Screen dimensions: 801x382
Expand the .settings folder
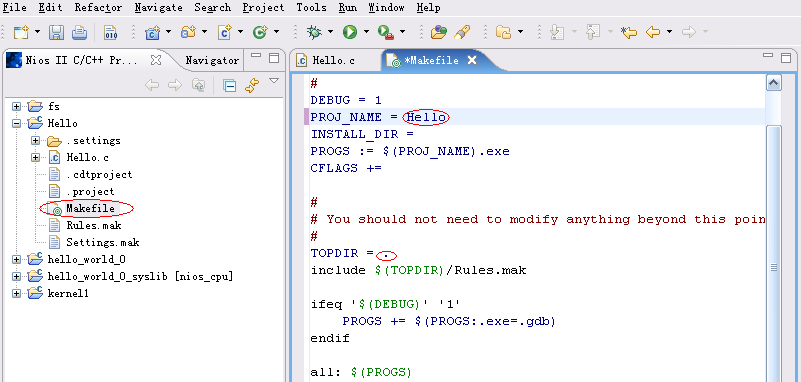click(35, 140)
